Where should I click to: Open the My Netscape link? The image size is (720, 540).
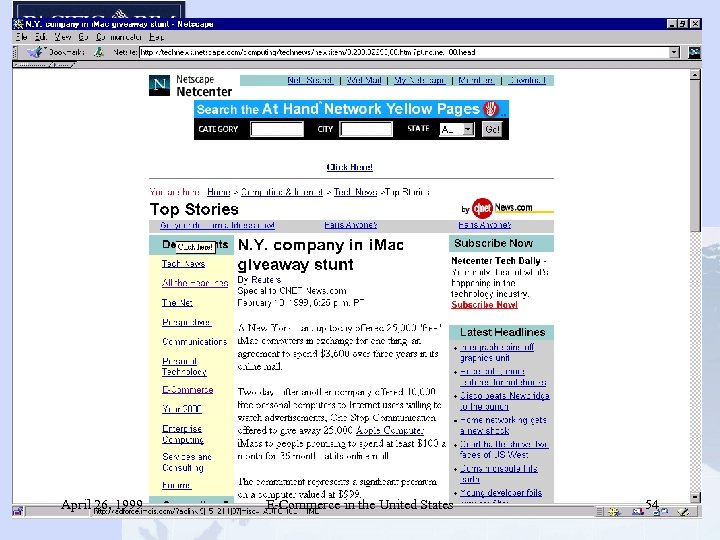(419, 80)
